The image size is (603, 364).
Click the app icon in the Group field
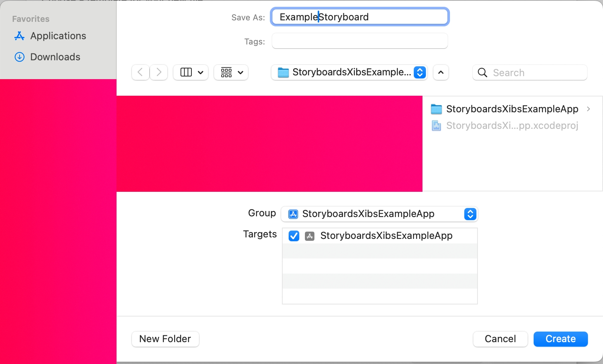tap(293, 214)
